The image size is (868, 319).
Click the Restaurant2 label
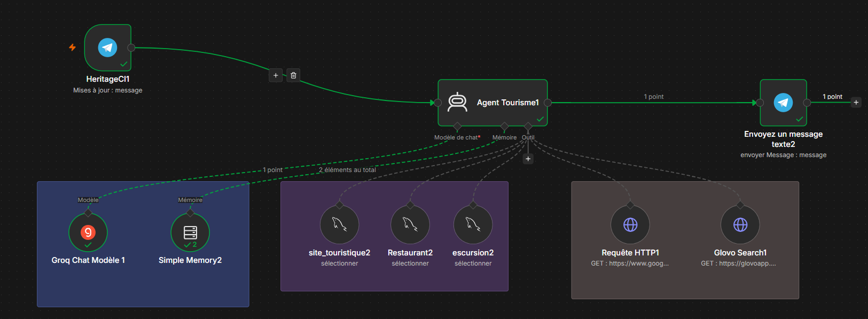tap(410, 253)
